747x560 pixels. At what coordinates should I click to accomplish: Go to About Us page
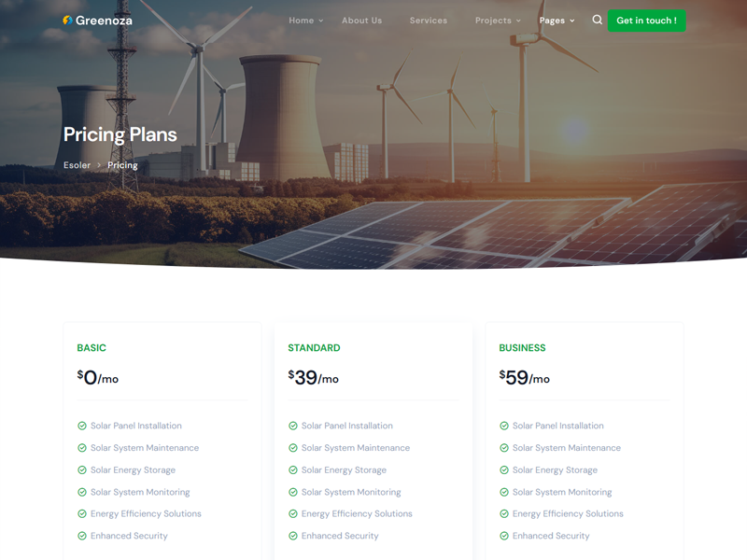point(361,21)
